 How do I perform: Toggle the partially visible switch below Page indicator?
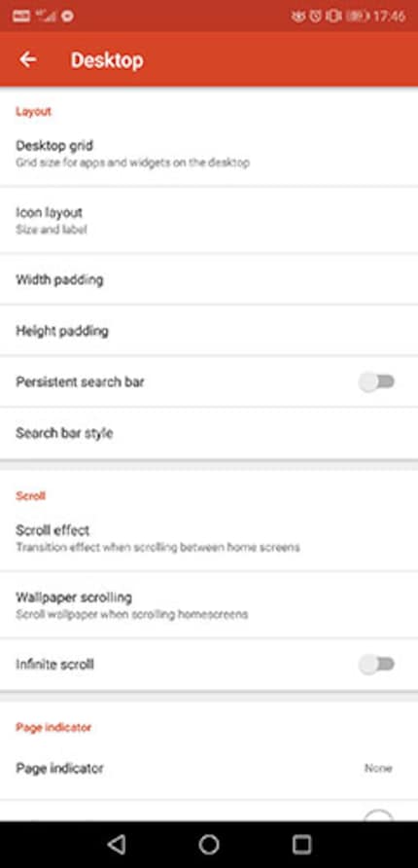379,814
